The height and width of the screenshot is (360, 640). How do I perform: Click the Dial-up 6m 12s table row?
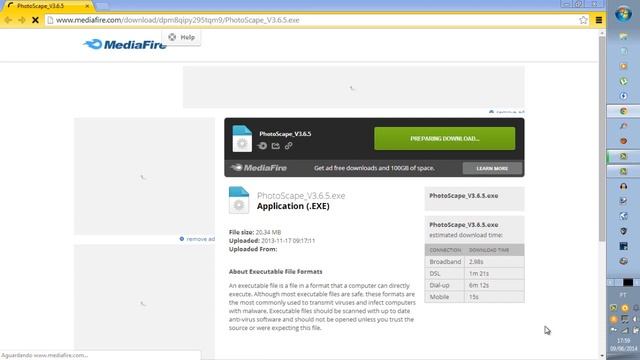[x=474, y=285]
